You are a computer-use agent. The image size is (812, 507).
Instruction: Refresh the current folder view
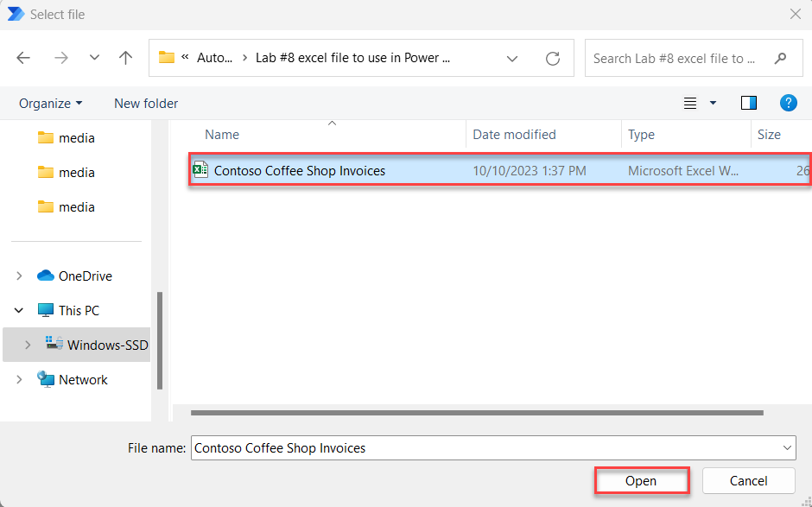click(553, 59)
